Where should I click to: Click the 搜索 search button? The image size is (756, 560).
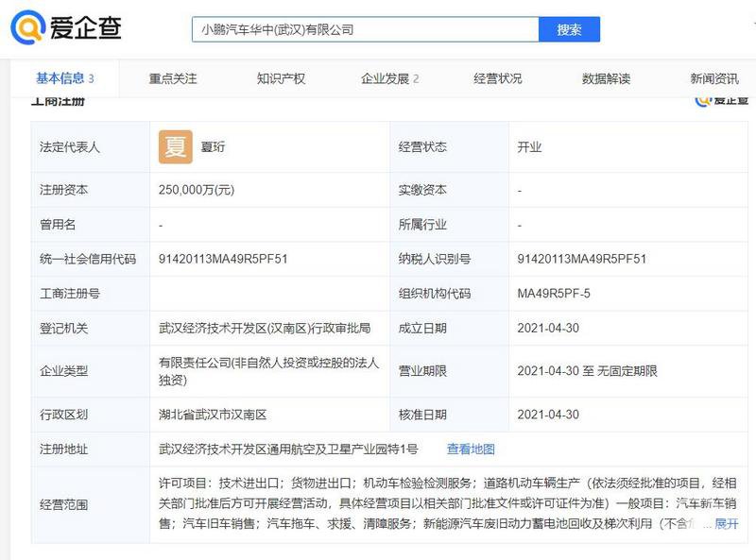tap(569, 29)
